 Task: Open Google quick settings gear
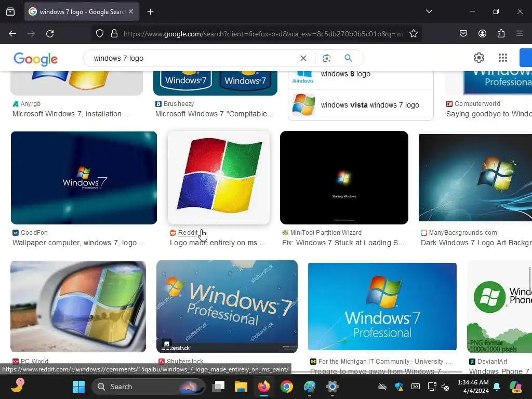(x=478, y=58)
